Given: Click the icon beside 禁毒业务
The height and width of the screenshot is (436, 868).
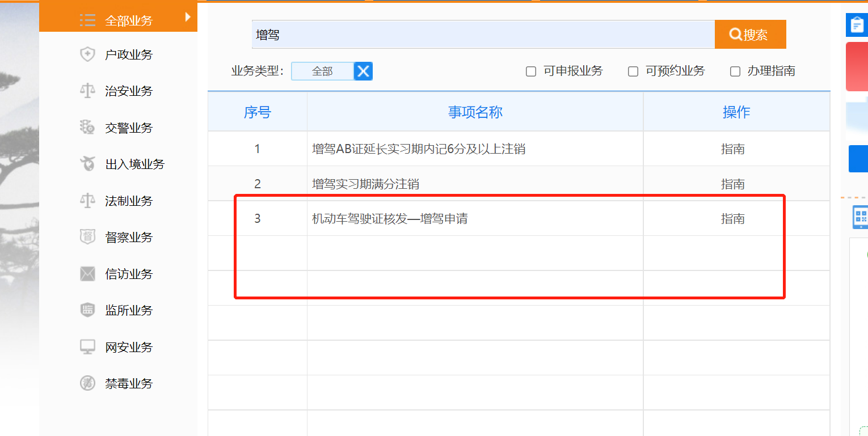Looking at the screenshot, I should pyautogui.click(x=87, y=383).
